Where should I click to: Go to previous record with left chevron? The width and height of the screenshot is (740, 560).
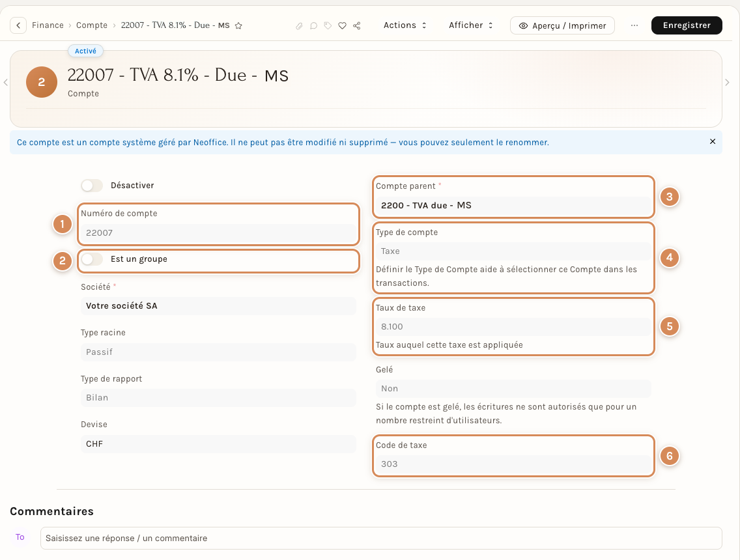click(x=6, y=83)
